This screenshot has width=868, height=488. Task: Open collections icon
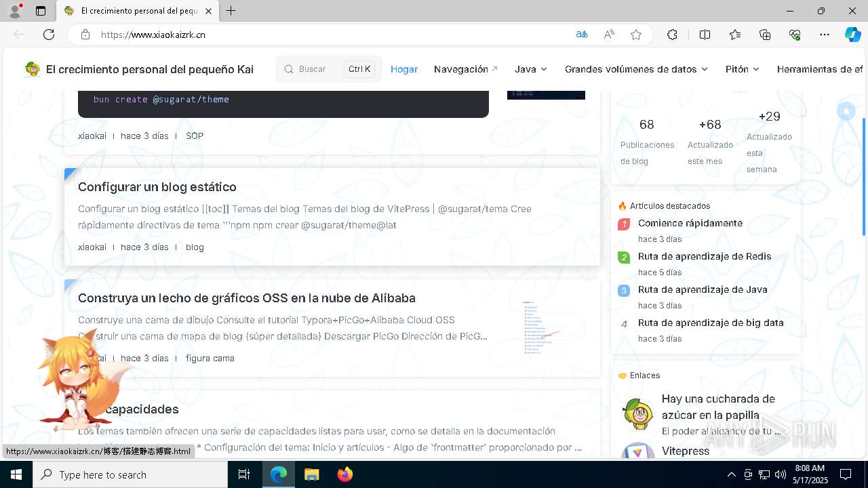[765, 35]
